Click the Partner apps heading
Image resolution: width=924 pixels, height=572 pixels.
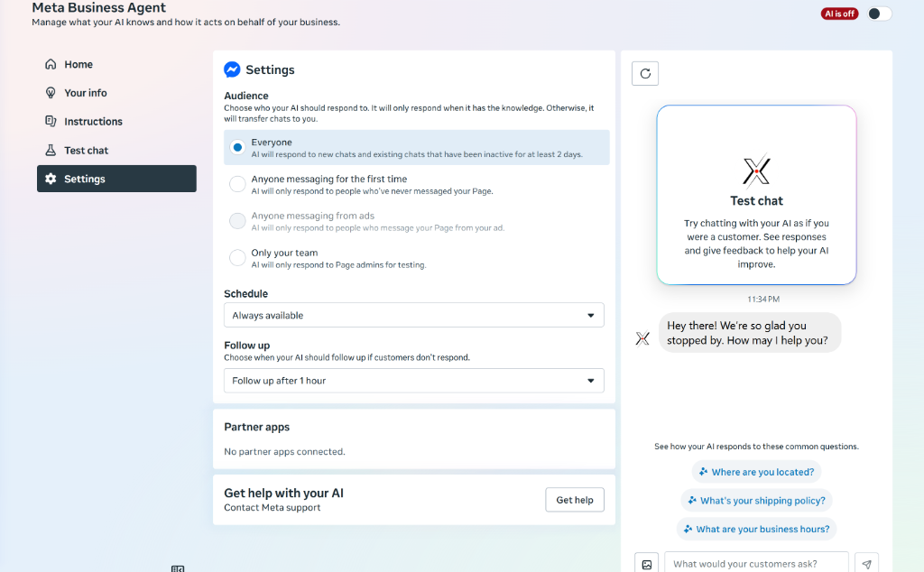(257, 427)
